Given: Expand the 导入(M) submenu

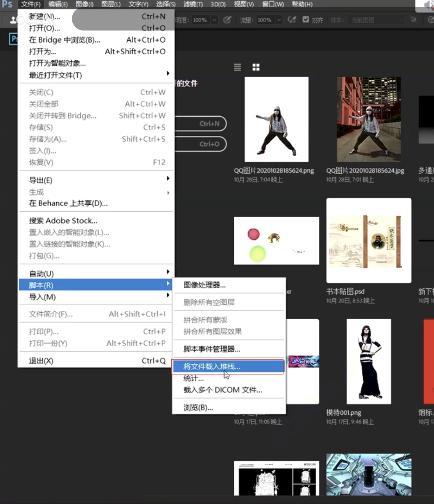Looking at the screenshot, I should click(97, 297).
